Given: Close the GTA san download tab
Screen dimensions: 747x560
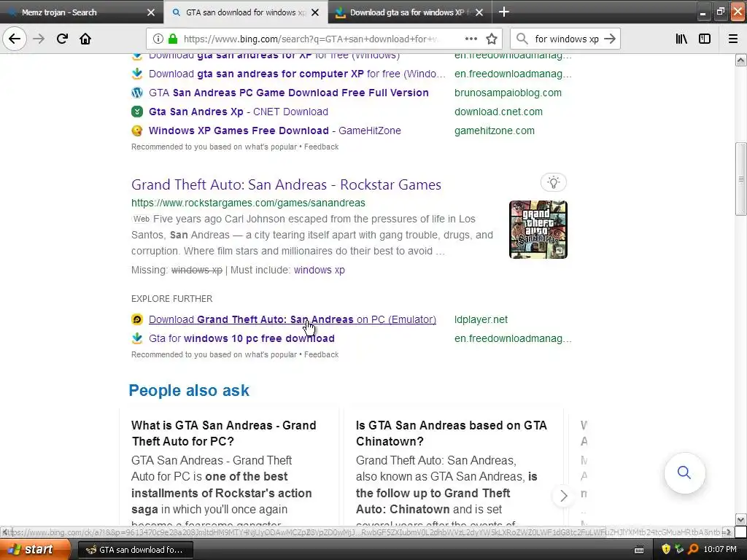Looking at the screenshot, I should point(315,12).
